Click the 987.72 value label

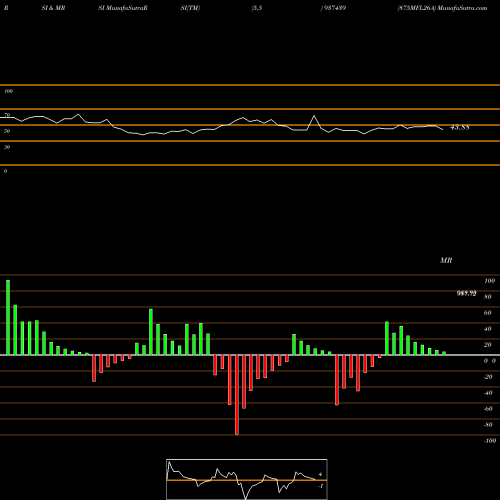coord(466,293)
